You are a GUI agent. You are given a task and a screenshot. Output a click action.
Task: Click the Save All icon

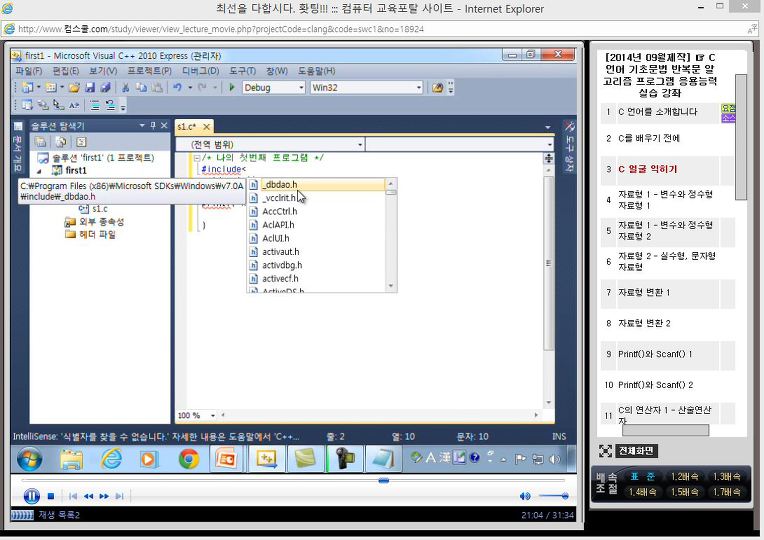(x=105, y=88)
